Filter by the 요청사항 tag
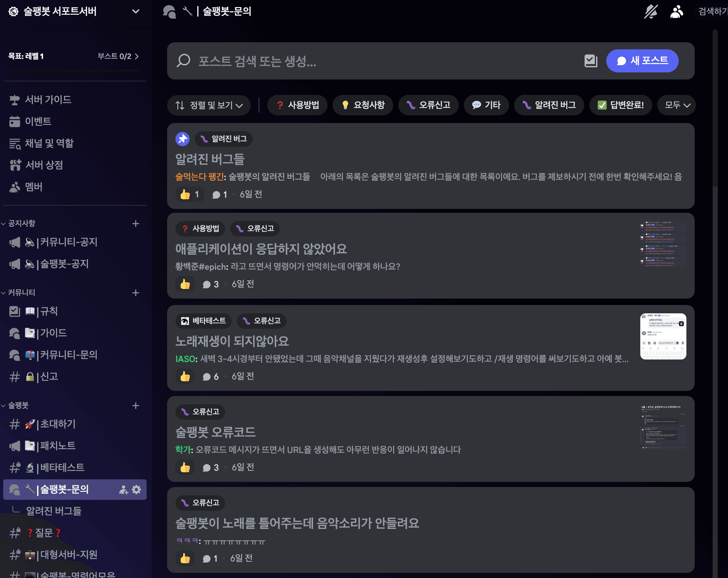The width and height of the screenshot is (728, 578). (x=363, y=105)
